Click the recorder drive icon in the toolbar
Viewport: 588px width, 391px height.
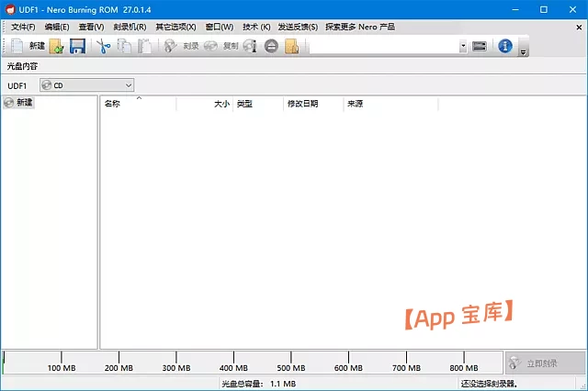[480, 46]
